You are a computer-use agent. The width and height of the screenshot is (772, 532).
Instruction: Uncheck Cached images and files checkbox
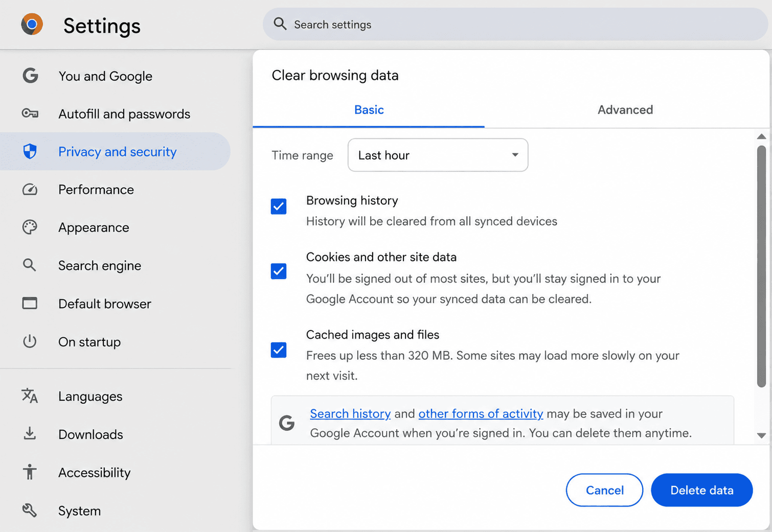[279, 350]
